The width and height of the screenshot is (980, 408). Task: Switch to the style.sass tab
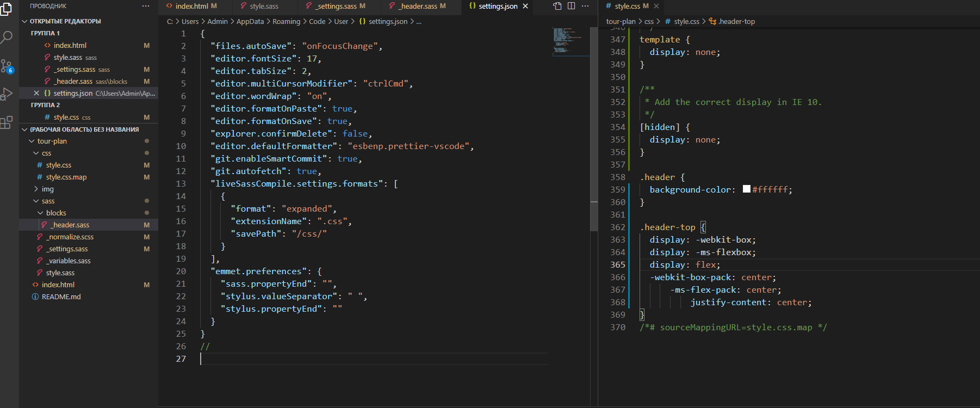(x=264, y=6)
